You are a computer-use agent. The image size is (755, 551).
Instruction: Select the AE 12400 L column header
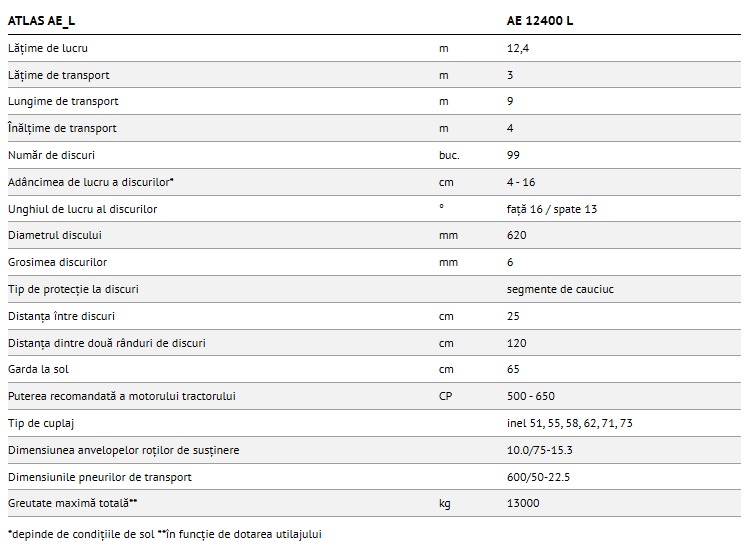coord(540,20)
